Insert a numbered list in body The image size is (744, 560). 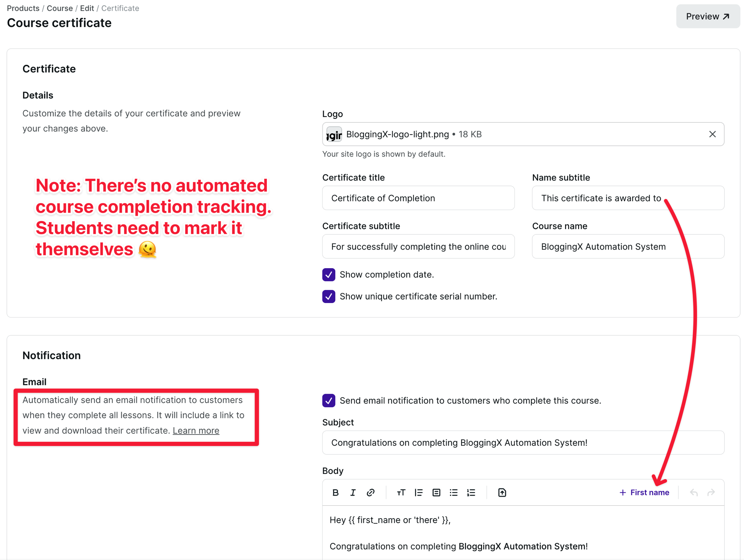pyautogui.click(x=471, y=493)
